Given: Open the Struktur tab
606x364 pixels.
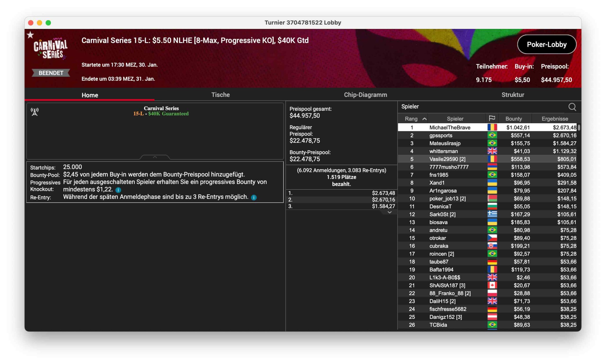Looking at the screenshot, I should 512,95.
